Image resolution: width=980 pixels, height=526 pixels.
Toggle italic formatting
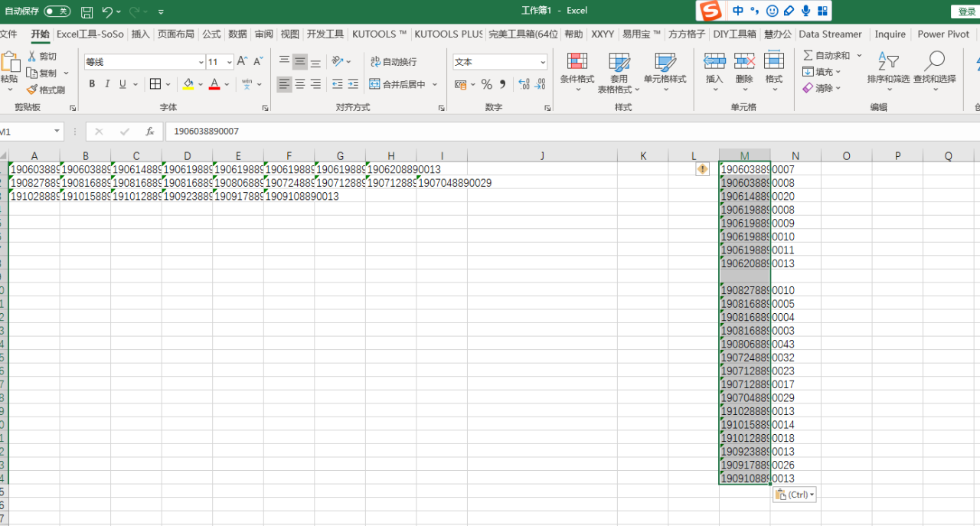107,84
